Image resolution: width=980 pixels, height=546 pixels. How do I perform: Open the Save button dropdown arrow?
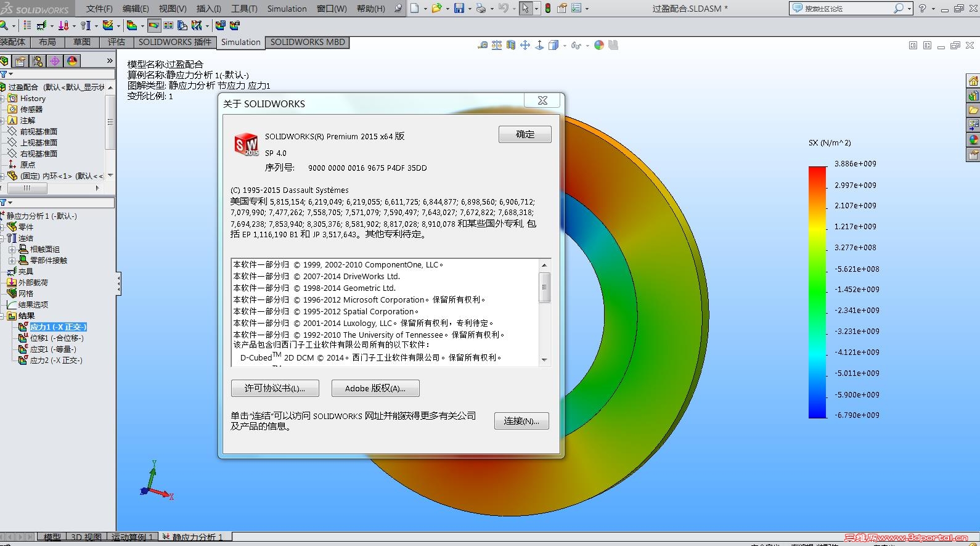470,9
